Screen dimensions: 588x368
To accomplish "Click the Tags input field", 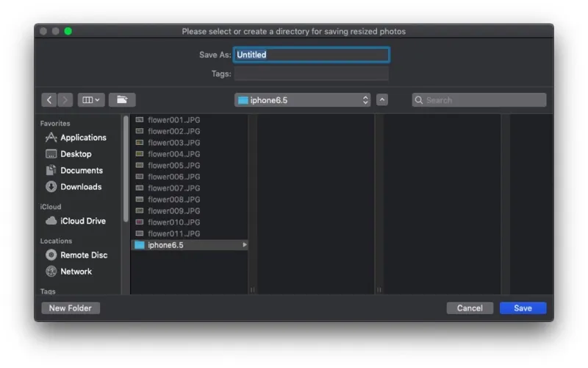I will pos(311,74).
